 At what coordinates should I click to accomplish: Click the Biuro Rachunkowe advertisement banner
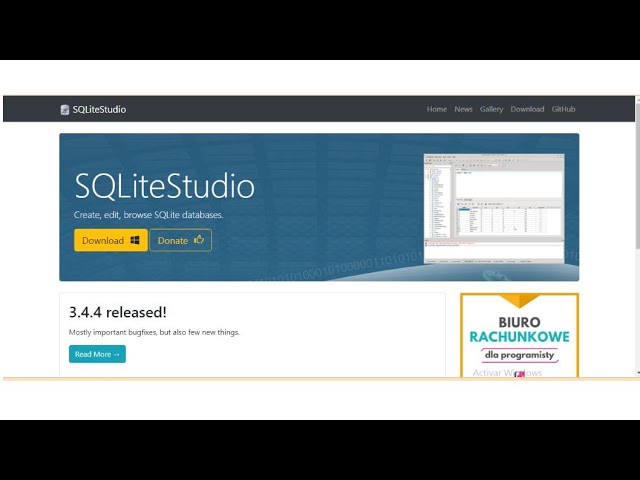[x=519, y=335]
